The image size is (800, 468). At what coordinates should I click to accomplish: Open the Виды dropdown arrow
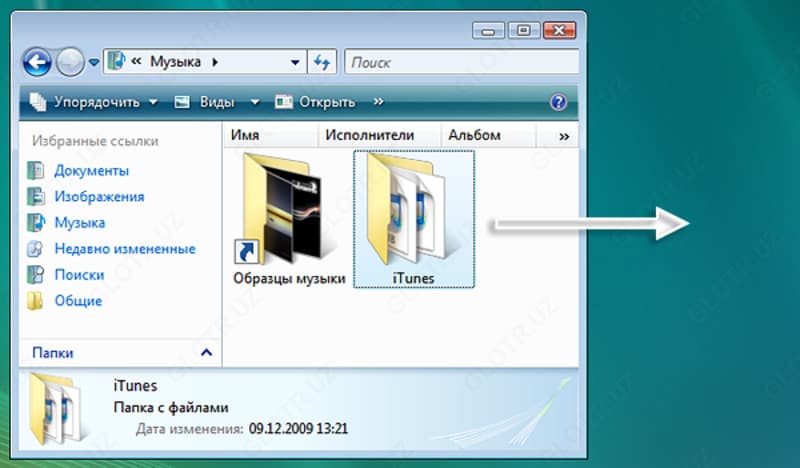[255, 102]
